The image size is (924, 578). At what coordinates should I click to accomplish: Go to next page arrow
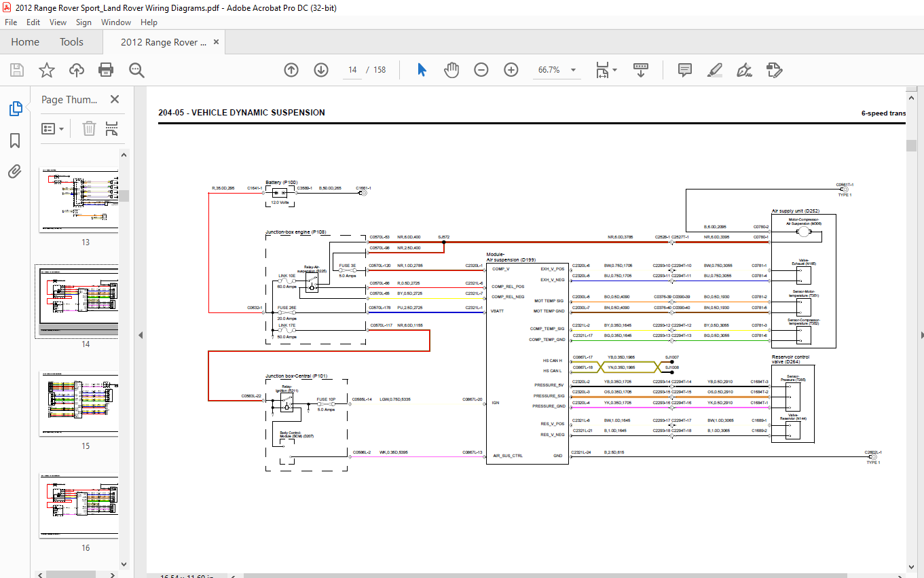tap(321, 70)
